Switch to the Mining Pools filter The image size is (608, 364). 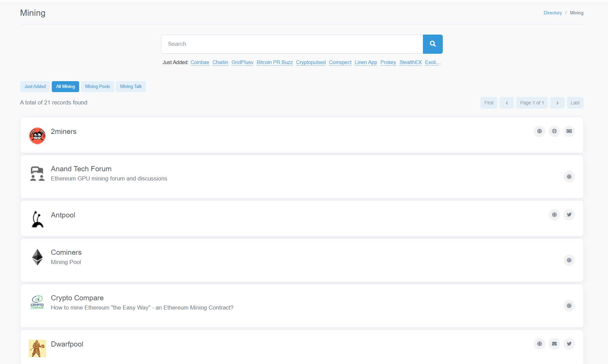[x=97, y=86]
